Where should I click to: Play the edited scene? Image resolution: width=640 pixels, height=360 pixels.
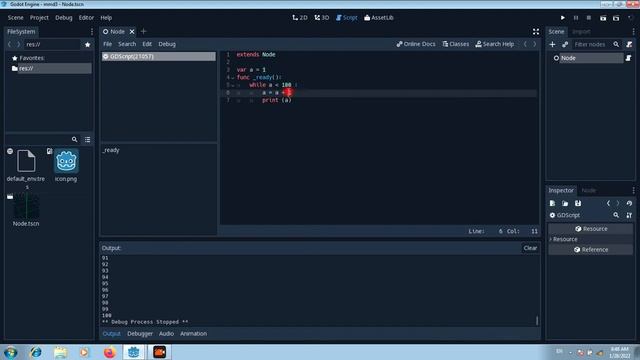[603, 18]
